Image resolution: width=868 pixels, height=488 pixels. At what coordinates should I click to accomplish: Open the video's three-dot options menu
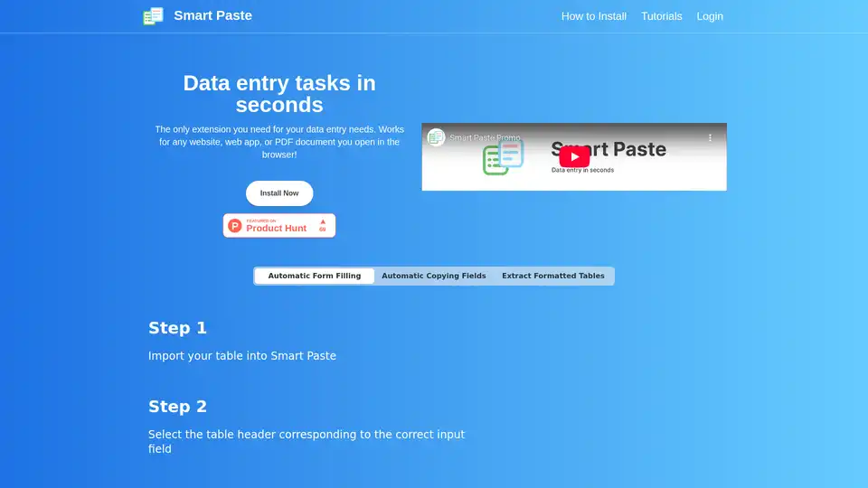[x=710, y=137]
